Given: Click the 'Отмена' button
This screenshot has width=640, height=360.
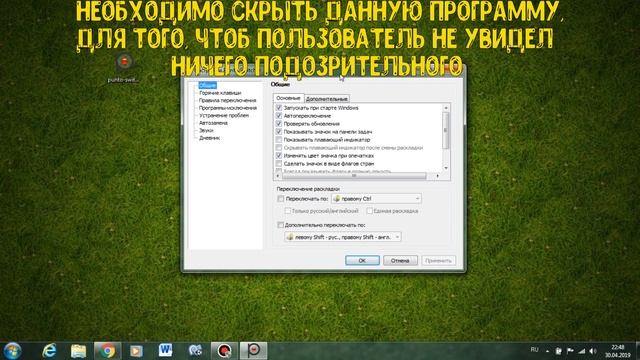Looking at the screenshot, I should [x=400, y=260].
